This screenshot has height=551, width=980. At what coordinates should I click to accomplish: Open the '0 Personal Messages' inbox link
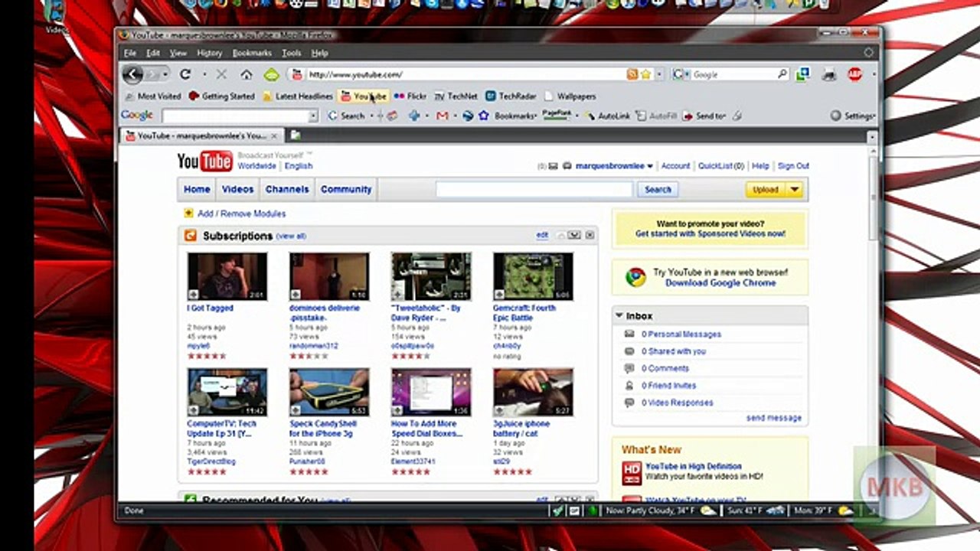[x=681, y=334]
